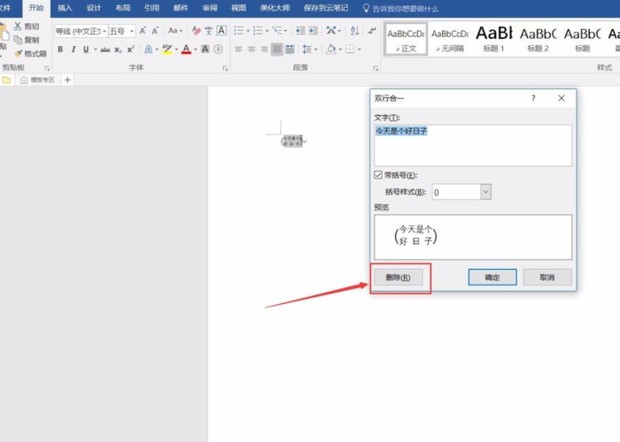Apply a character border with the boxed A icon
620x442 pixels.
[x=221, y=30]
